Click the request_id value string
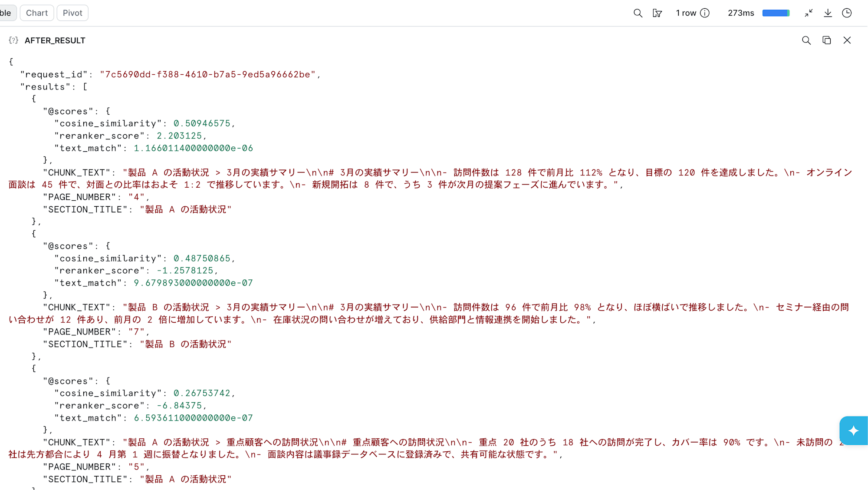The width and height of the screenshot is (868, 490). point(207,75)
